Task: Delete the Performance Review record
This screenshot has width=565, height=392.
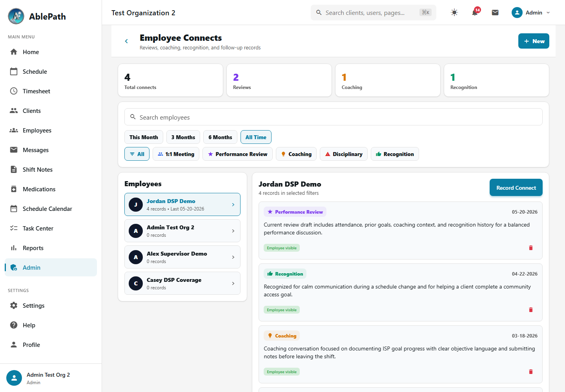Action: [x=531, y=248]
